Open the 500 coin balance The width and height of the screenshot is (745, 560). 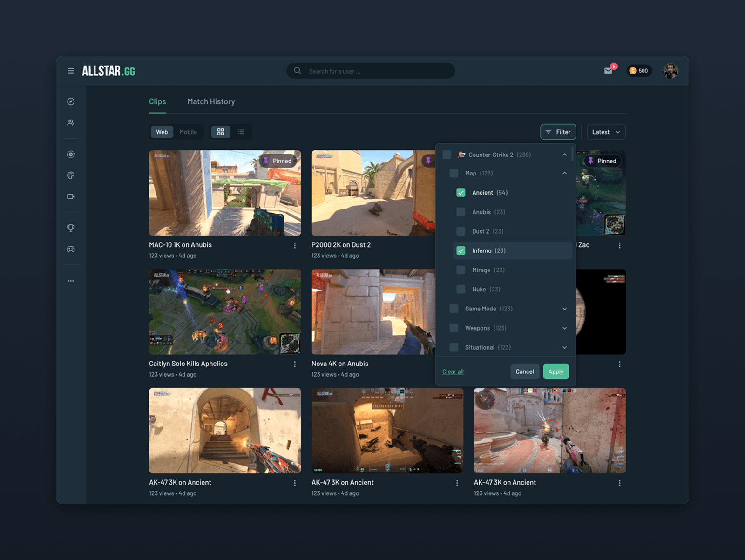639,71
